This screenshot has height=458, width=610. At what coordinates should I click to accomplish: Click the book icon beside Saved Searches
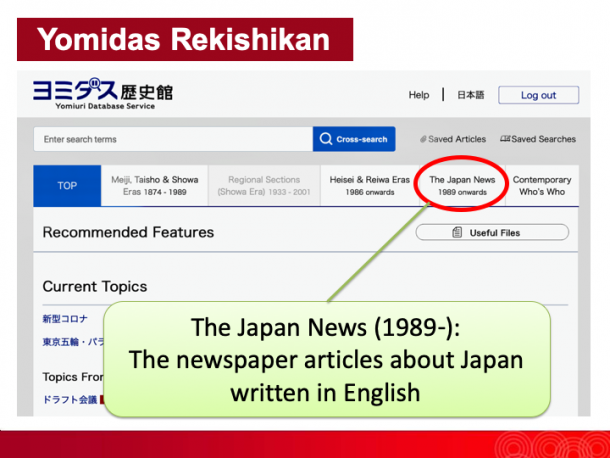tap(505, 139)
